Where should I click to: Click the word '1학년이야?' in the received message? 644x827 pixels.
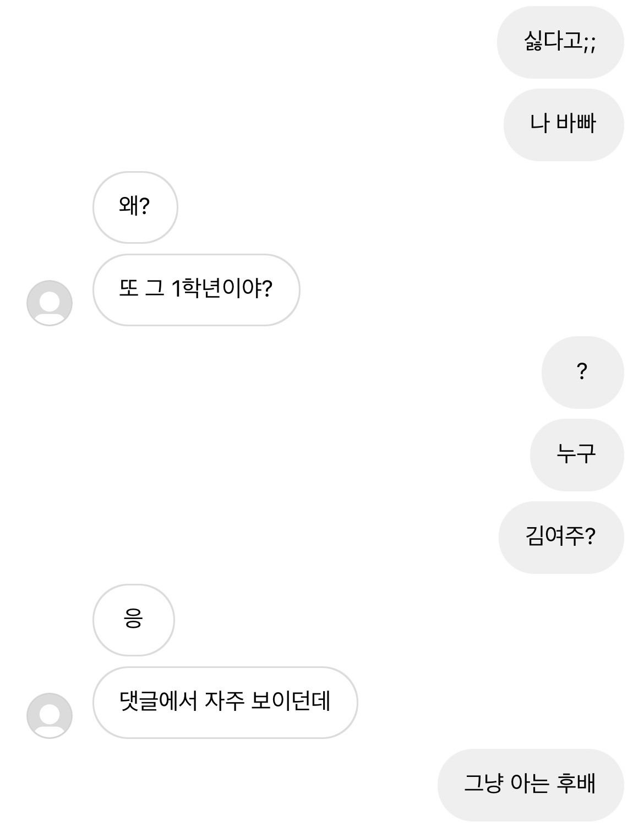point(222,289)
